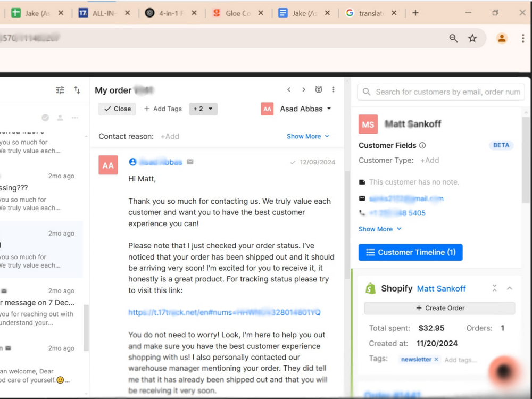Click the BETA badge
This screenshot has height=399, width=532.
click(x=501, y=145)
